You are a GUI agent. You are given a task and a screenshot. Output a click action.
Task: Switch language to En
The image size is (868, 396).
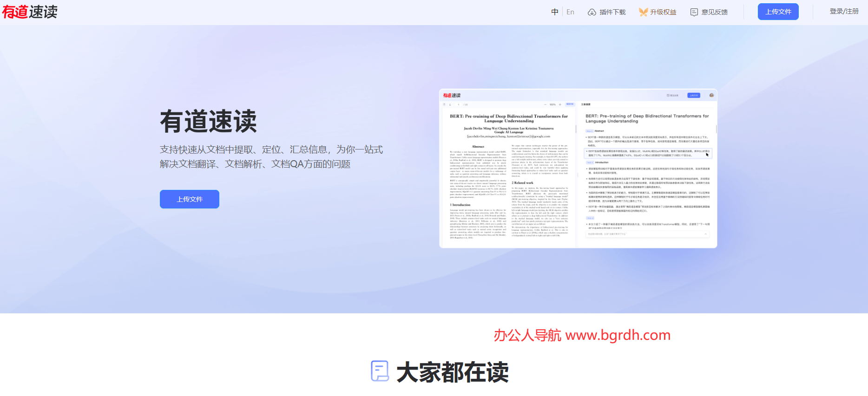(x=570, y=12)
